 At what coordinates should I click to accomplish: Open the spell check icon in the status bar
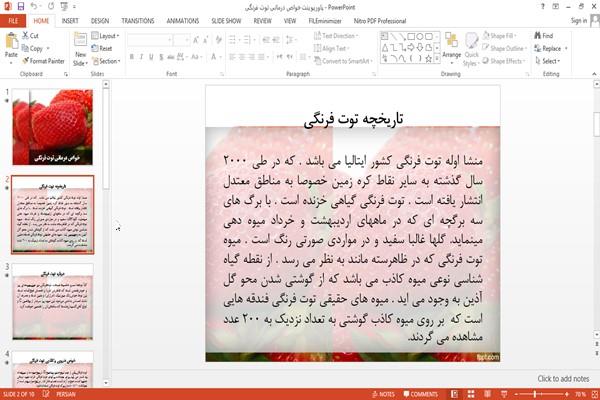click(46, 394)
